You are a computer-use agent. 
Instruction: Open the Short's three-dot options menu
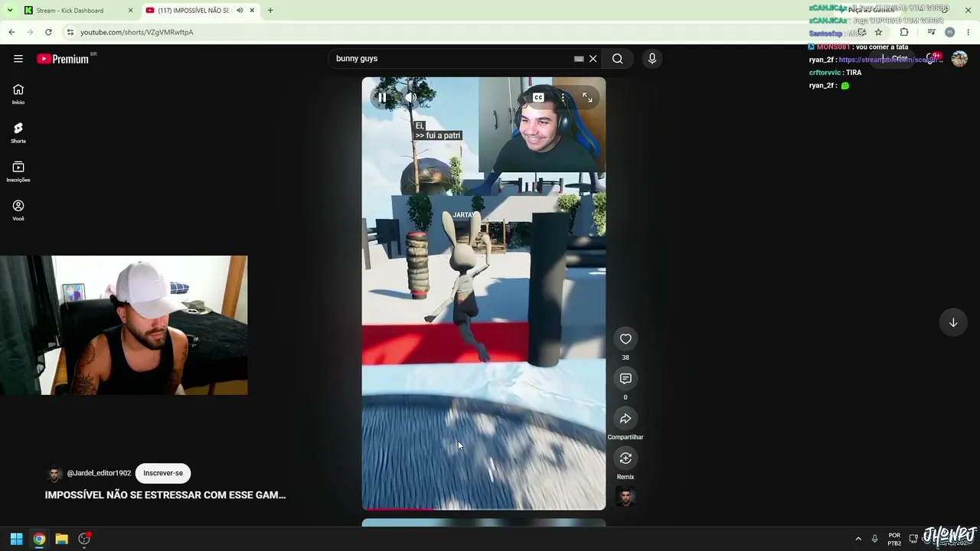[563, 97]
